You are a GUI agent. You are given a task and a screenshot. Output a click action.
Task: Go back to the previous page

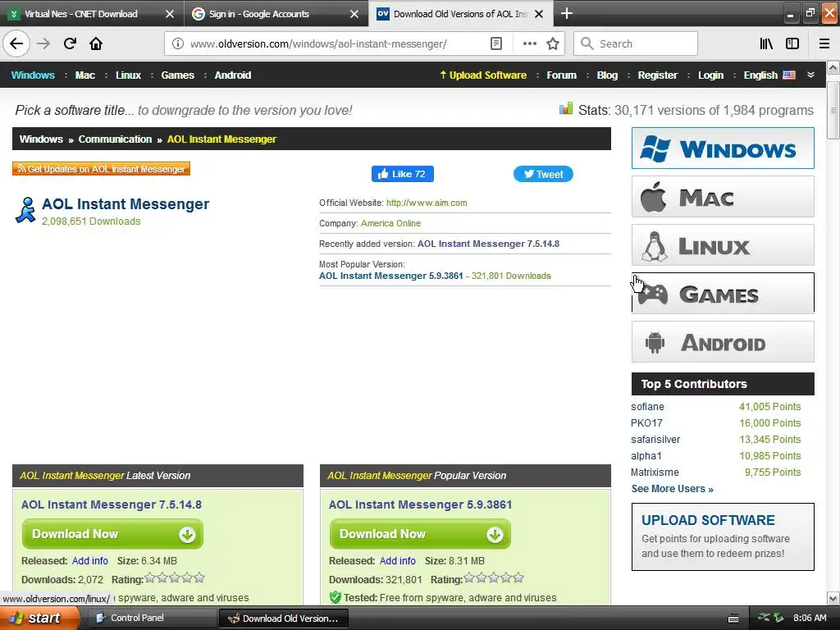tap(16, 43)
